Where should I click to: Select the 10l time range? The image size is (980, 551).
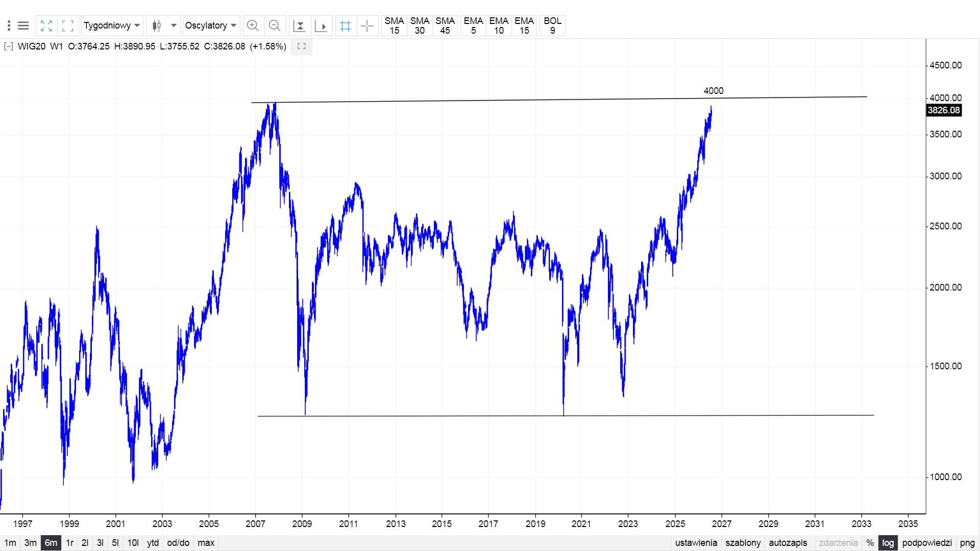[133, 543]
